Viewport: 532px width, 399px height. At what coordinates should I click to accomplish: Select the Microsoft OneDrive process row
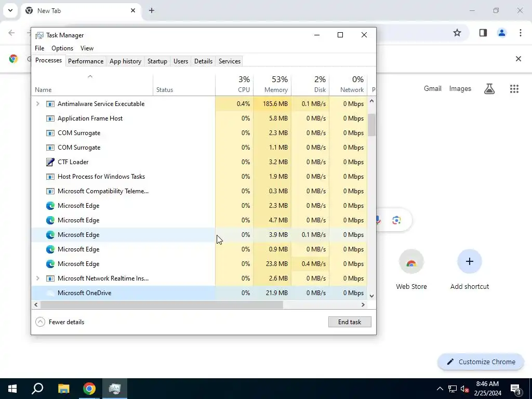[x=199, y=293]
